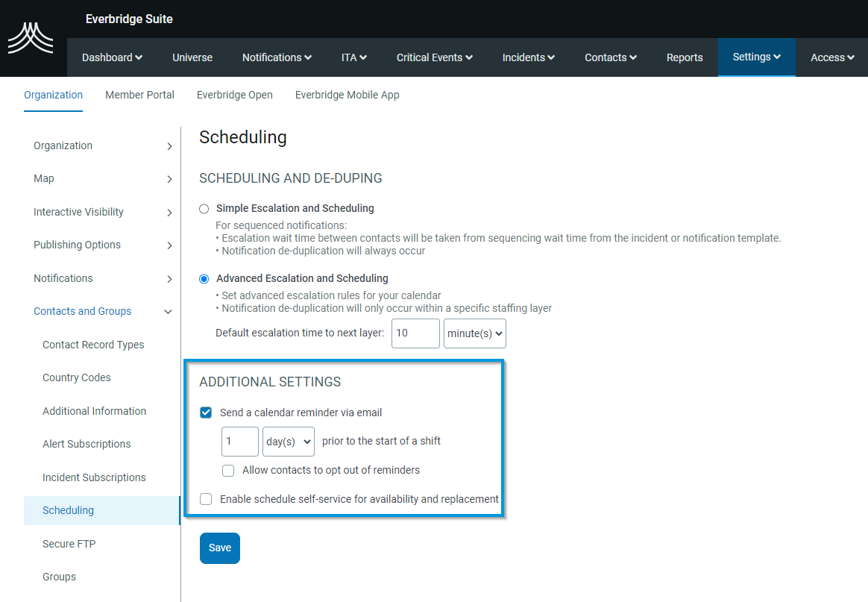Expand the Map section chevron
Image resolution: width=868 pixels, height=602 pixels.
[169, 179]
